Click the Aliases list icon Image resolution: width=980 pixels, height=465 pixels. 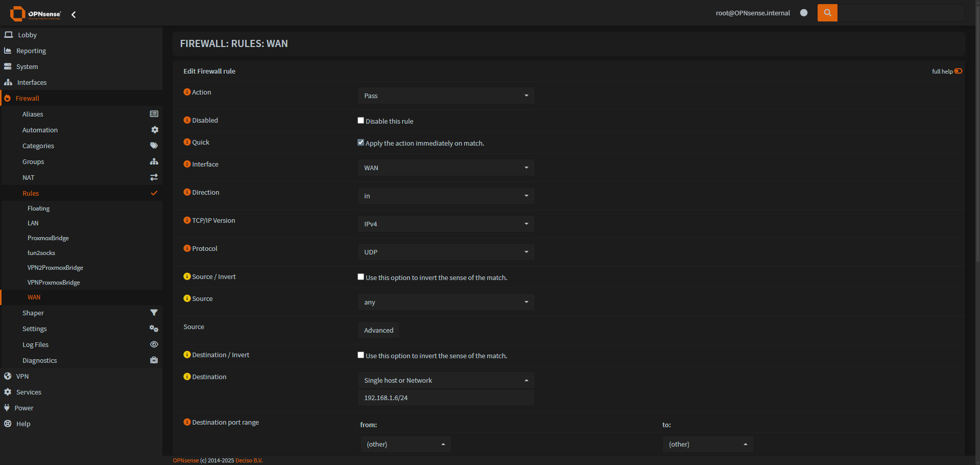tap(154, 114)
